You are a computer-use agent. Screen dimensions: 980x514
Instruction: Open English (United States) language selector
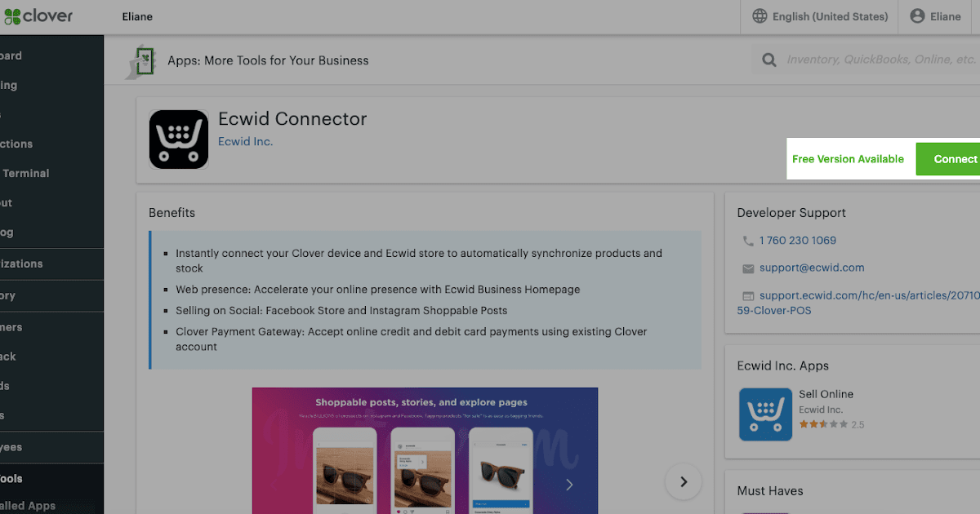[830, 16]
